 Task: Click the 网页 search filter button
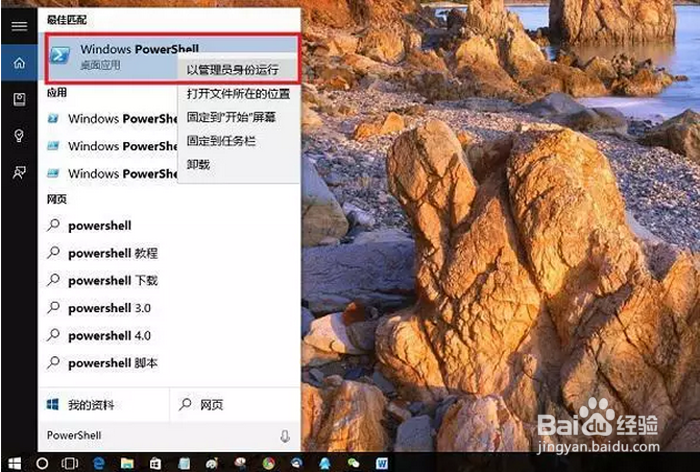[x=235, y=405]
